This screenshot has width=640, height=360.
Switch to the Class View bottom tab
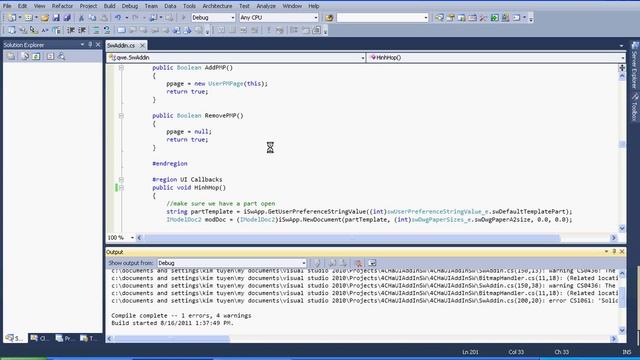(x=39, y=338)
